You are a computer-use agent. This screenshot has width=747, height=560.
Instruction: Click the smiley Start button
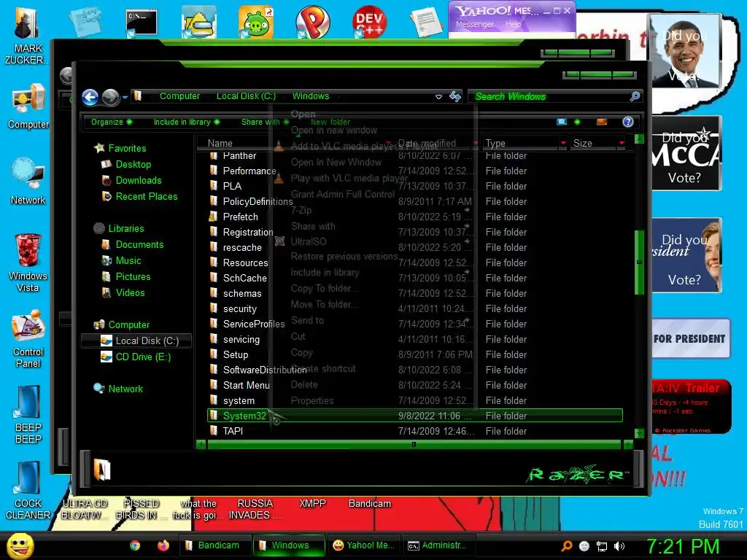click(20, 545)
